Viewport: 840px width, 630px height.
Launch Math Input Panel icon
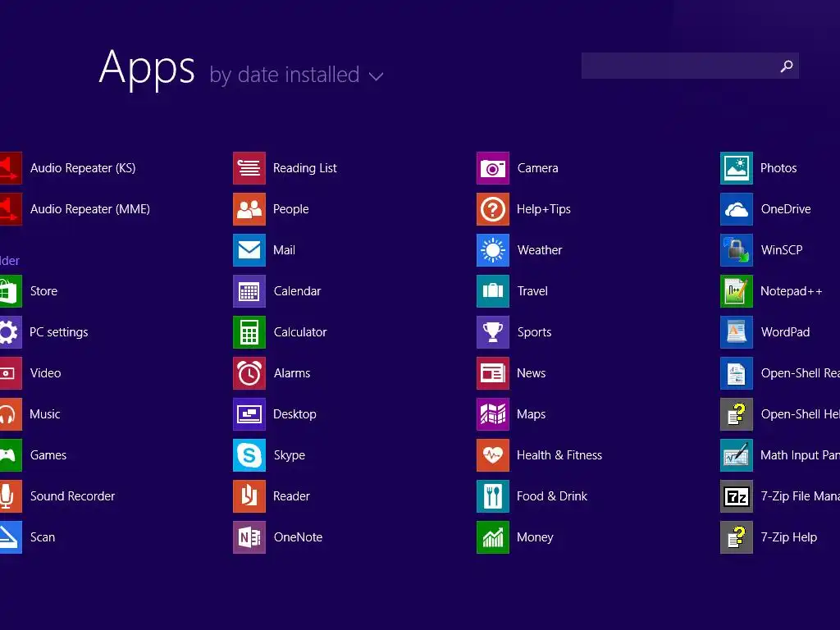[x=737, y=454]
